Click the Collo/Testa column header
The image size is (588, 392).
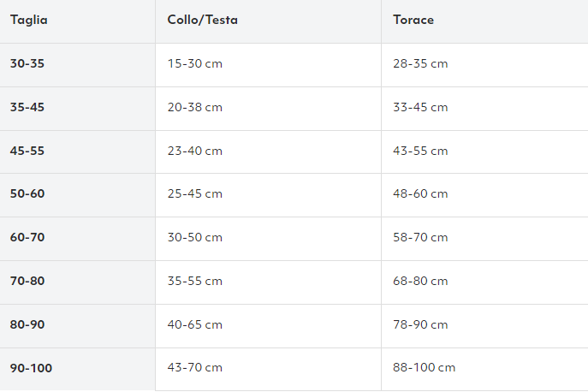pyautogui.click(x=203, y=20)
